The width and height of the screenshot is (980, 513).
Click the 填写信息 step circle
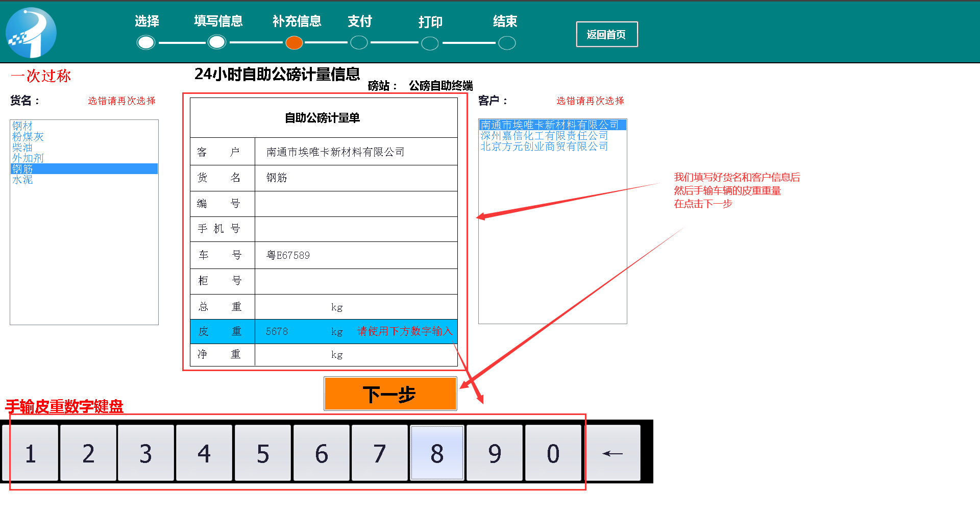[x=217, y=42]
